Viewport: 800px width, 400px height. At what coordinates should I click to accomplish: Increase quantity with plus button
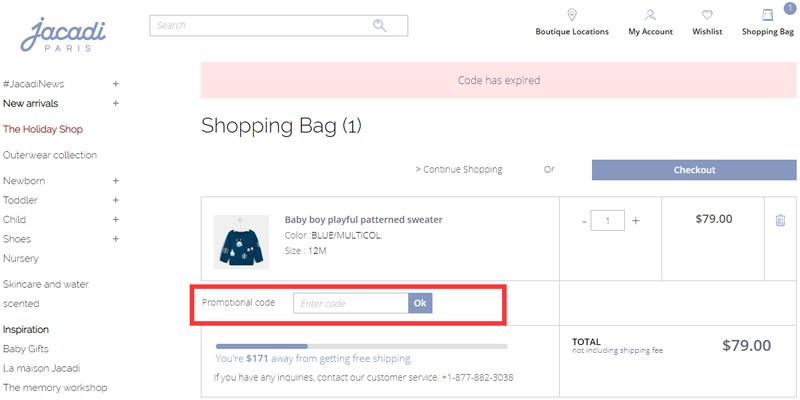(635, 220)
